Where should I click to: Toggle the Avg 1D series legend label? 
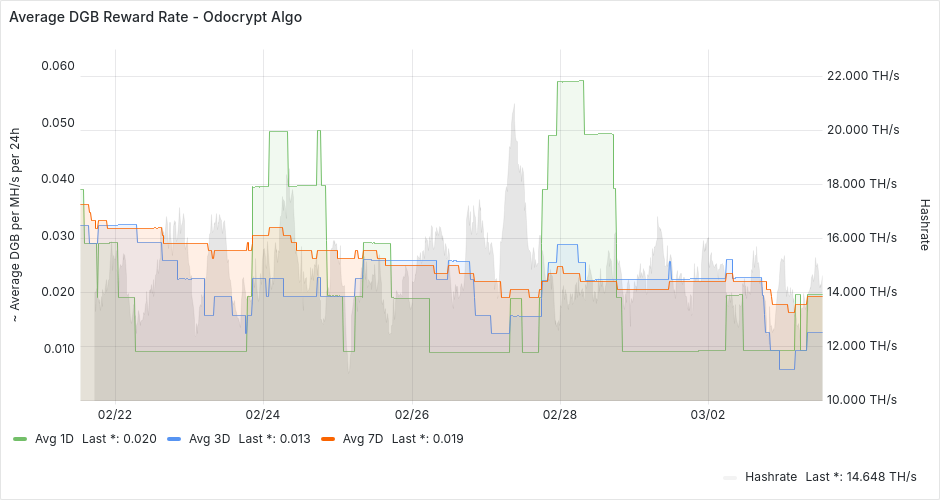click(x=55, y=439)
